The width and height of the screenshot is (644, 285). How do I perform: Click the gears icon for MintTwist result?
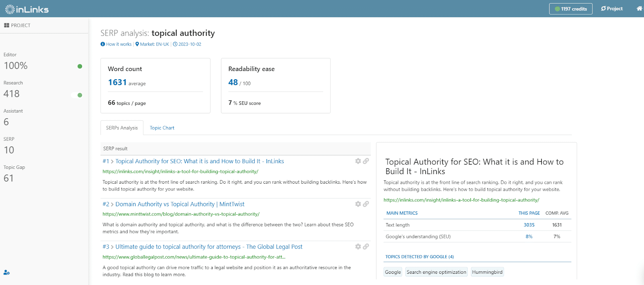click(x=358, y=204)
